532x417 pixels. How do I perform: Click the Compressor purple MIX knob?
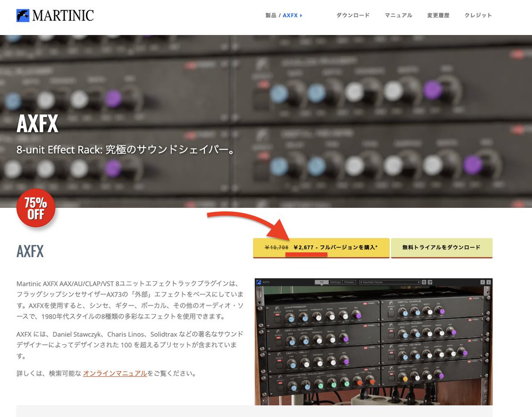356,315
